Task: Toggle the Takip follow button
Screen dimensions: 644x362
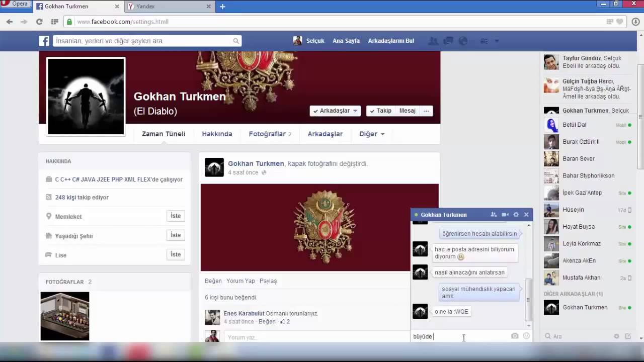Action: click(x=380, y=111)
